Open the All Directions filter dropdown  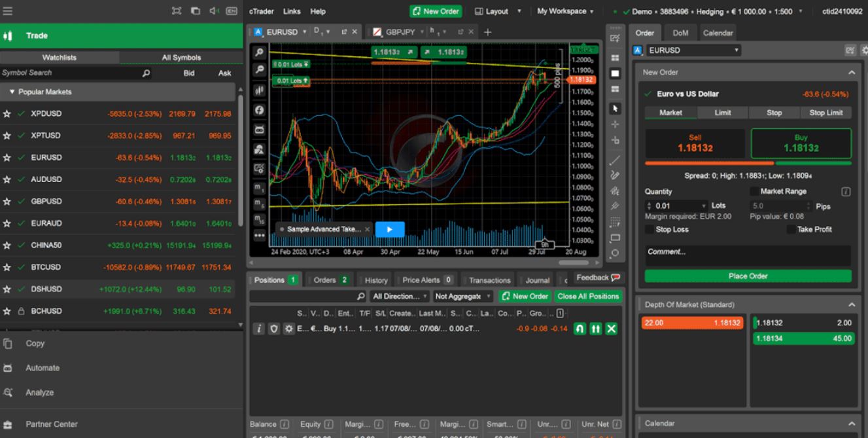[x=399, y=297]
